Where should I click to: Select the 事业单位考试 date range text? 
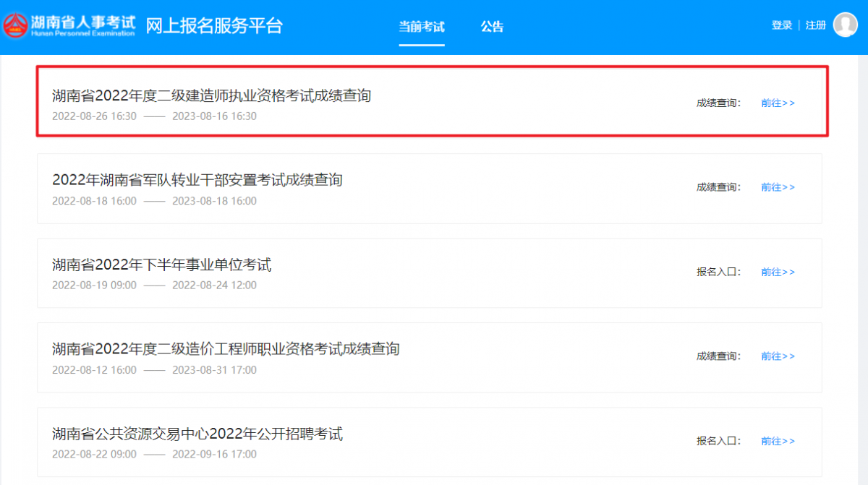[x=154, y=286]
